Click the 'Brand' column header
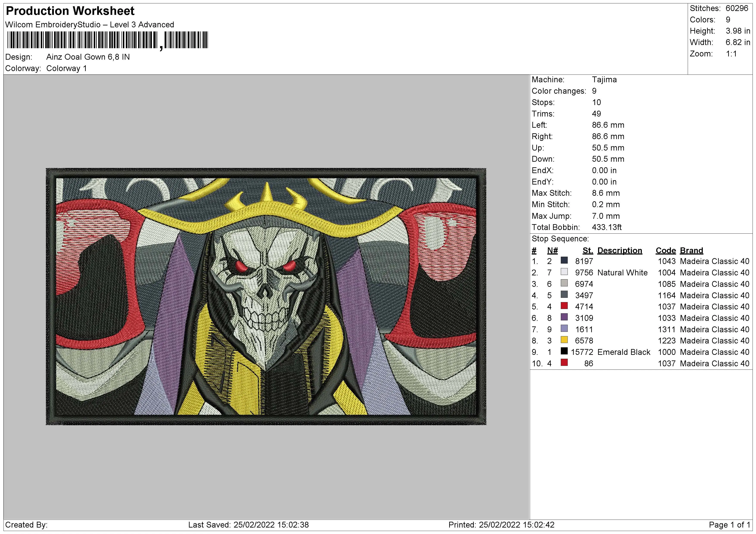This screenshot has width=756, height=534. pos(691,251)
